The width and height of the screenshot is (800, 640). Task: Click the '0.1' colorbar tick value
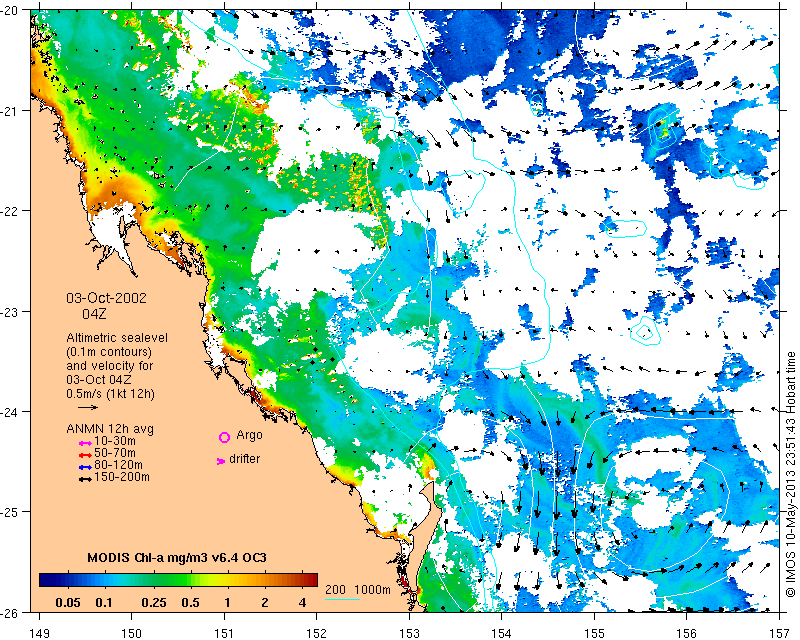click(104, 603)
